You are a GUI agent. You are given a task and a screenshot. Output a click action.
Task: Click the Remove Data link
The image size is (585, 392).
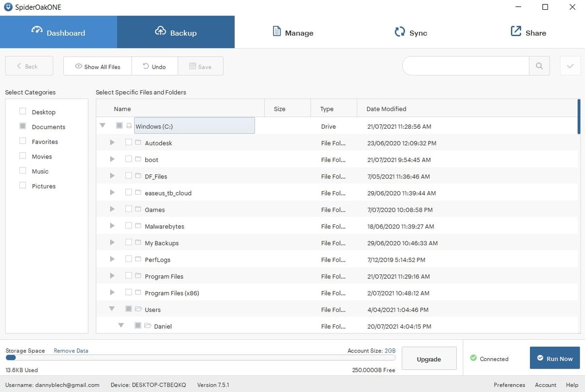click(x=71, y=350)
